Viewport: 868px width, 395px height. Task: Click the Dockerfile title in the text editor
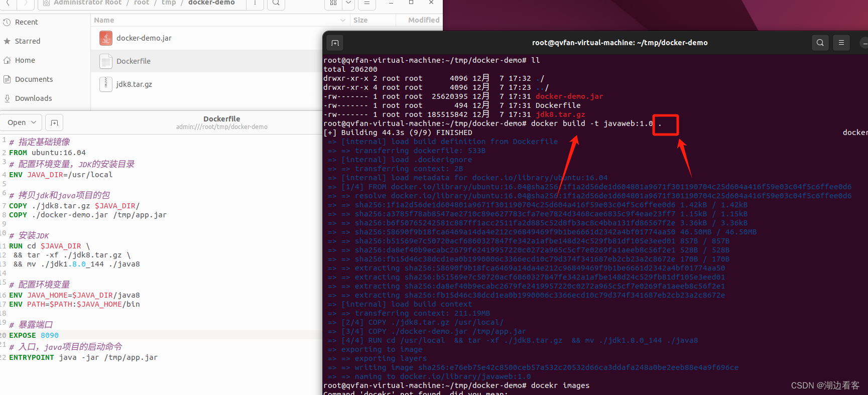pos(222,119)
